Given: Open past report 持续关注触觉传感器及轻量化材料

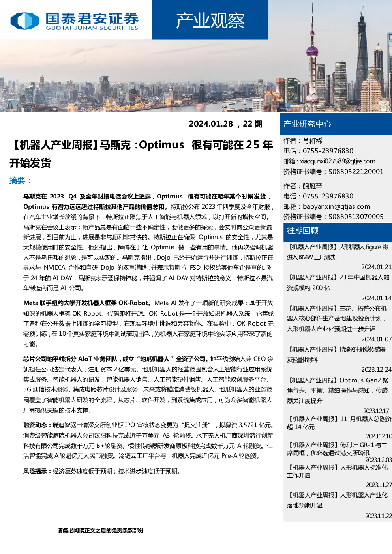Looking at the screenshot, I should [336, 355].
